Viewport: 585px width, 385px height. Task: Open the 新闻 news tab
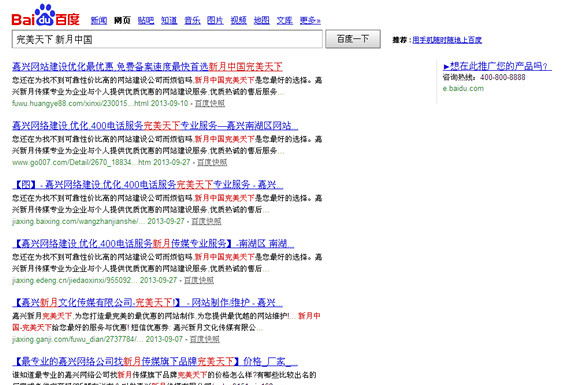point(99,20)
